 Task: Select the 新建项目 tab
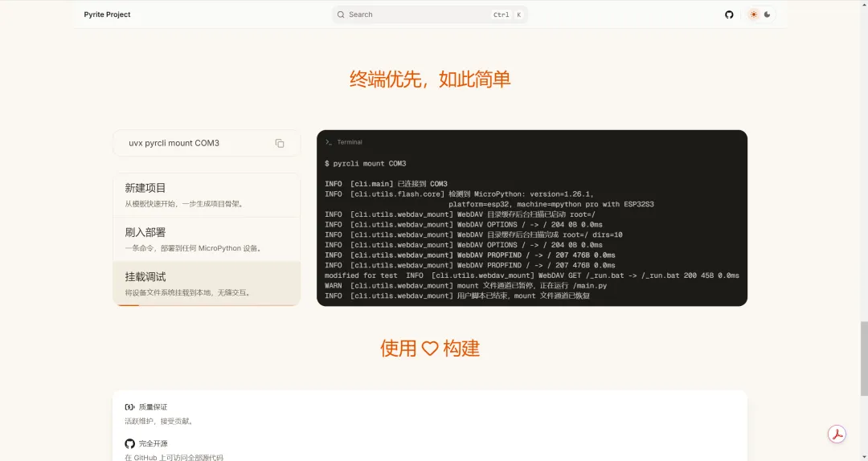tap(207, 195)
